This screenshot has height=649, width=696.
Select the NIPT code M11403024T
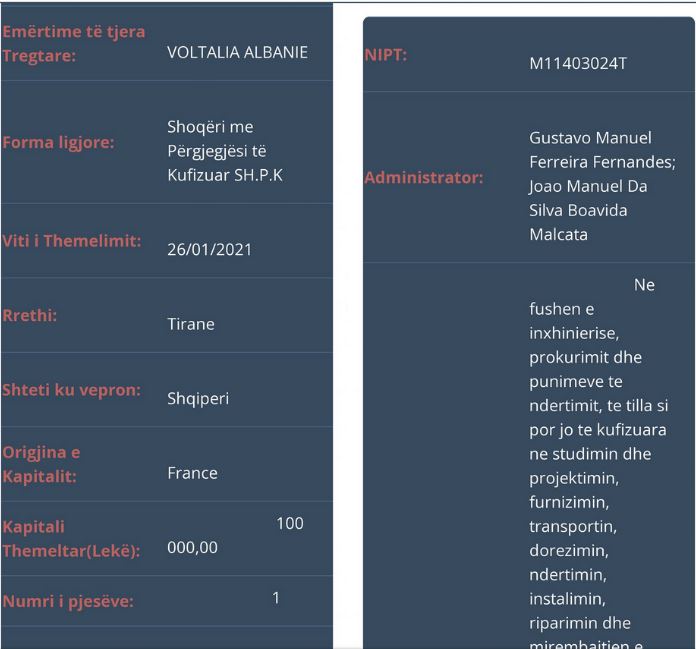(578, 64)
